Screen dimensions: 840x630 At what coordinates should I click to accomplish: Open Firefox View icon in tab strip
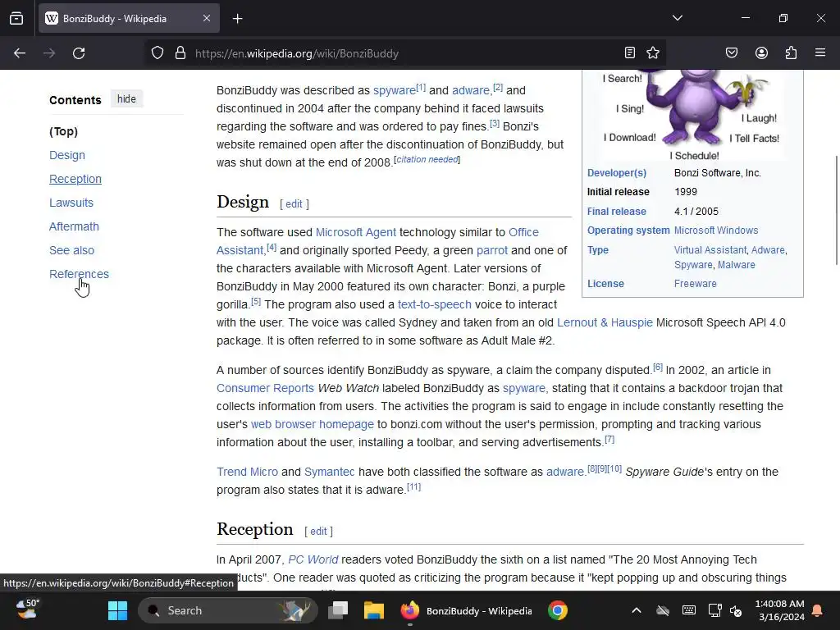16,19
